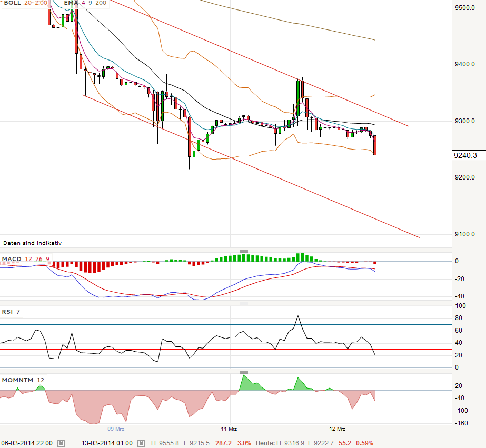
Task: Open the RSI 7 indicator label
Action: pyautogui.click(x=11, y=312)
